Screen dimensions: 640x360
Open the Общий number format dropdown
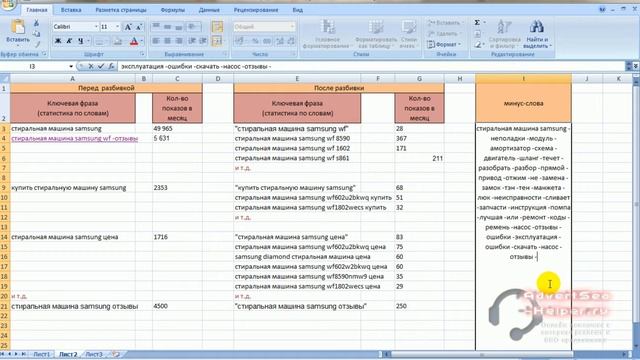coord(292,27)
